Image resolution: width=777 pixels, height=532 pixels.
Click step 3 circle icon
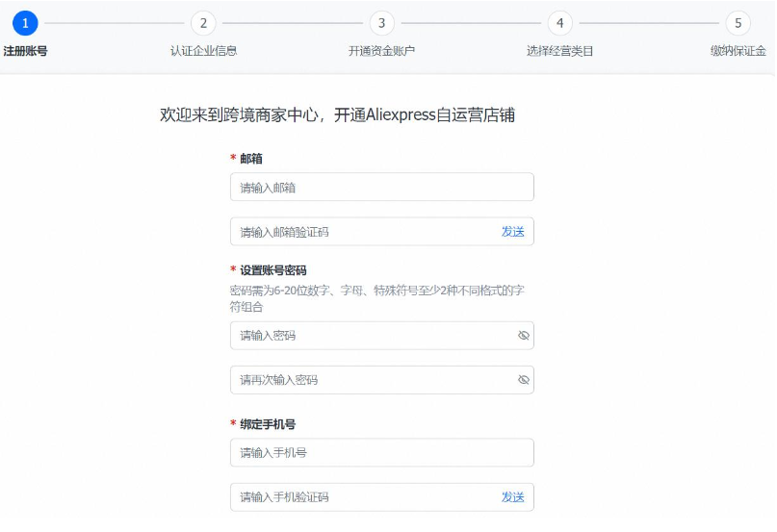pyautogui.click(x=382, y=24)
